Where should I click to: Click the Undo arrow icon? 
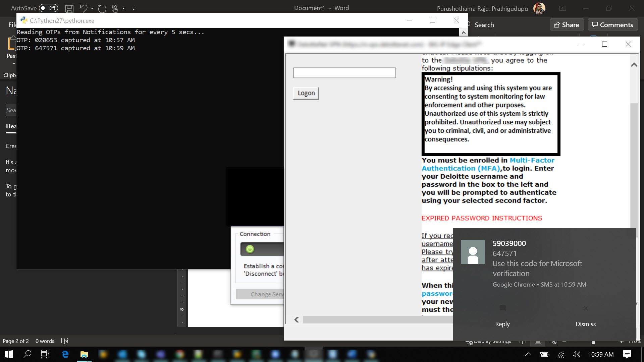[x=84, y=8]
